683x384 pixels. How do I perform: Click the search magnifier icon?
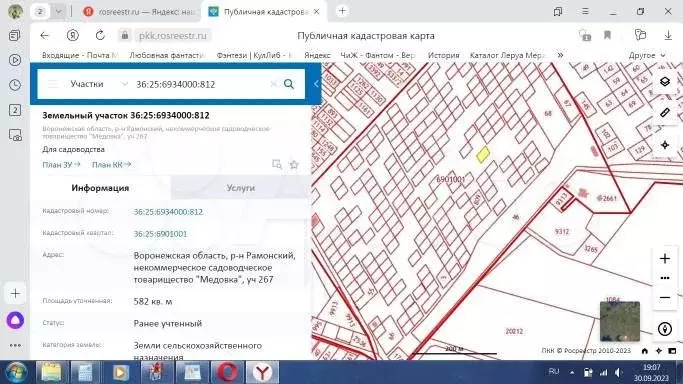[x=289, y=84]
